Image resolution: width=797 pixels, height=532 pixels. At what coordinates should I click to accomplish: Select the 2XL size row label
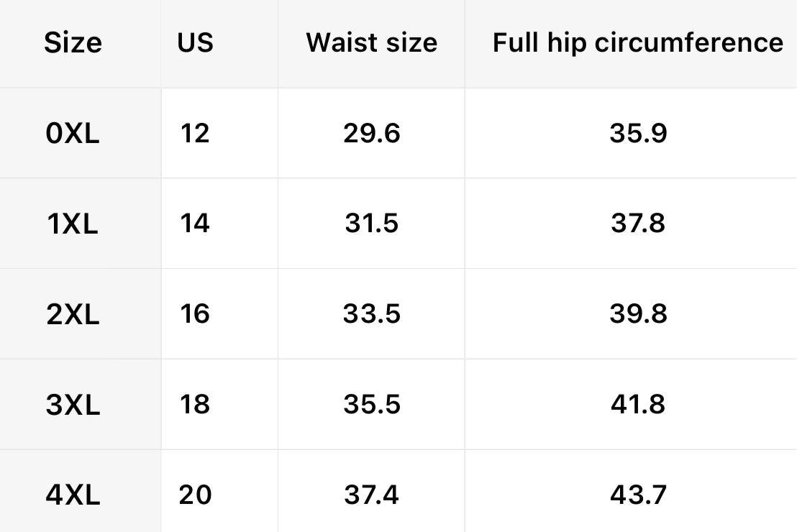pyautogui.click(x=73, y=315)
